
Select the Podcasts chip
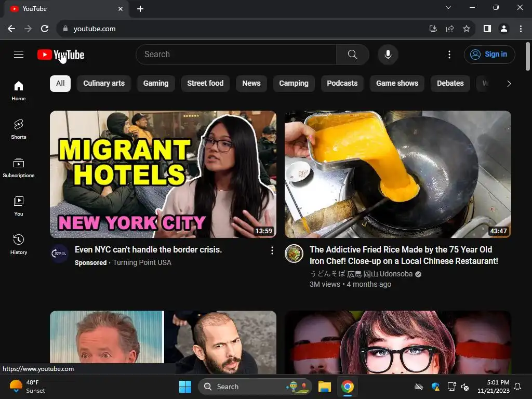[342, 84]
